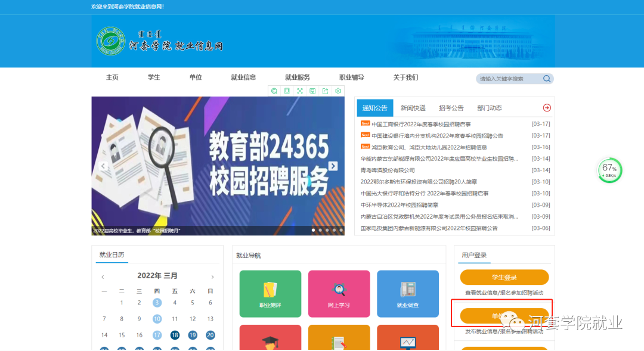Click the orange 单位 login button
Screen dimensions: 644x351
(x=504, y=316)
